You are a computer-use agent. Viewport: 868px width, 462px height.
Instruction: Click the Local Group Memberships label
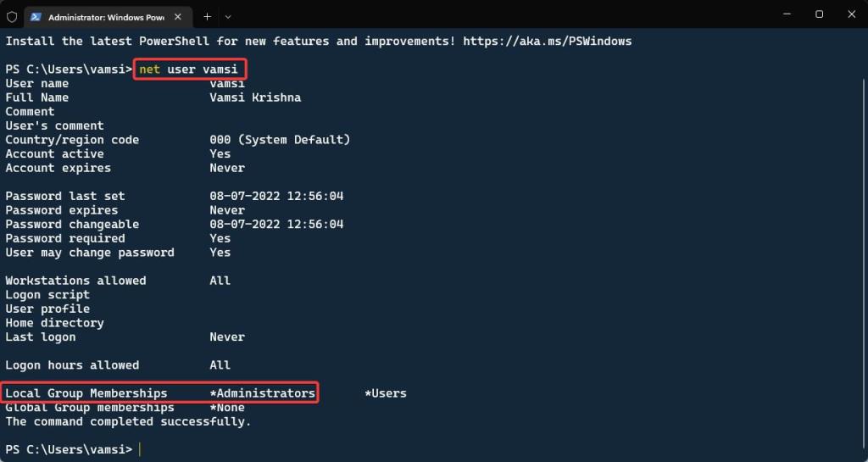86,393
